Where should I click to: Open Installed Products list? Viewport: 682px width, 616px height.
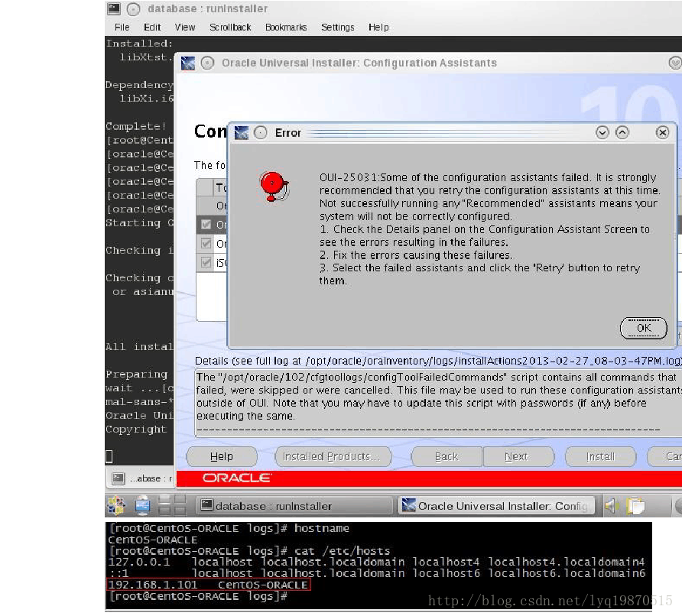[333, 456]
